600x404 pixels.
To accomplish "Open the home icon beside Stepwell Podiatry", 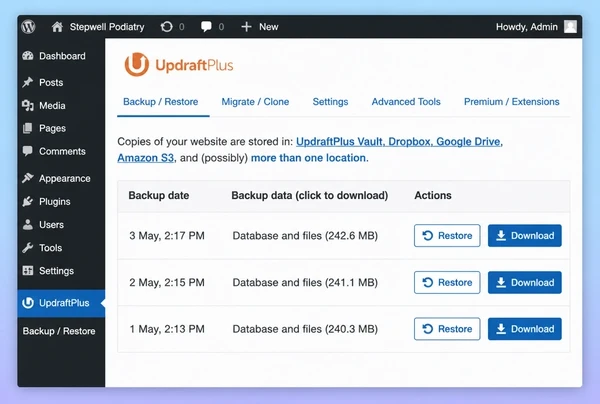I will 57,27.
